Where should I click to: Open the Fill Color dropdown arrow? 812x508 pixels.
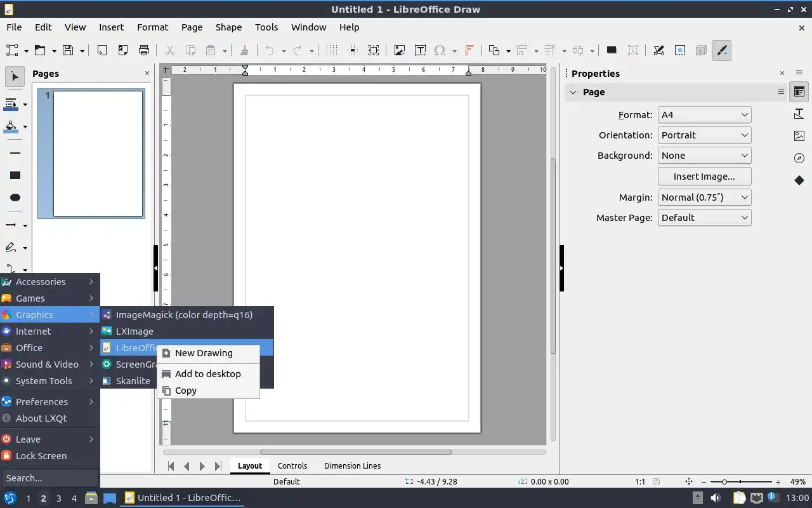coord(25,126)
